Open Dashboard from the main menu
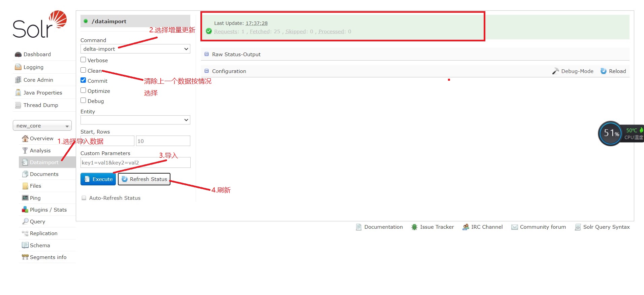Image resolution: width=644 pixels, height=295 pixels. point(37,54)
